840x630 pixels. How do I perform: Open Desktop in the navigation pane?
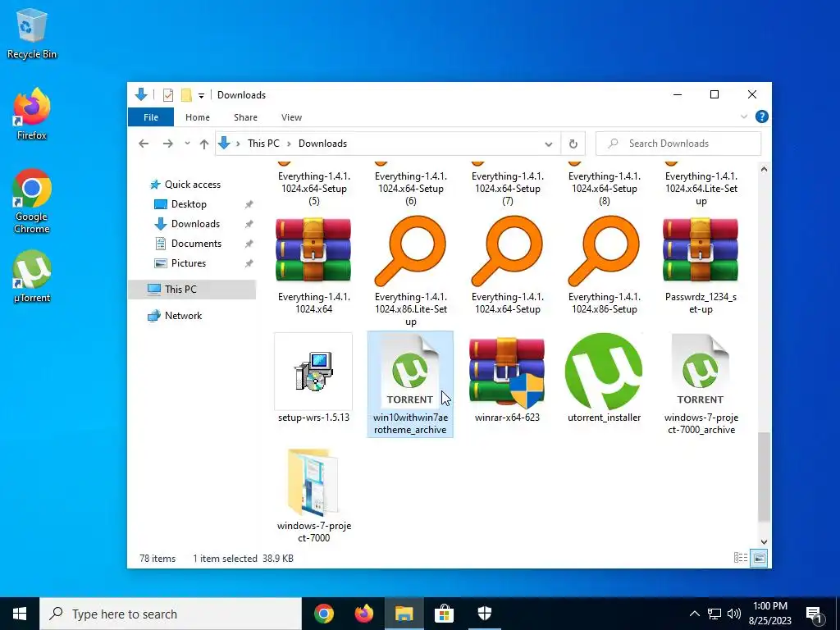tap(189, 204)
